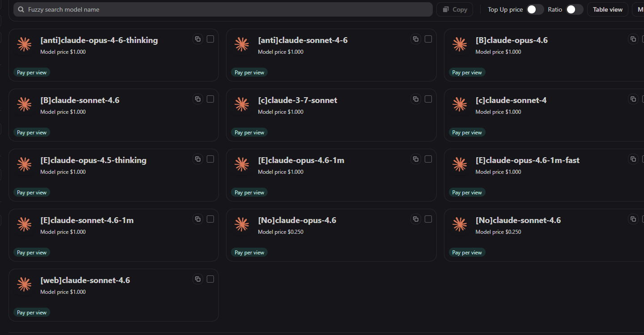Check the [No]claude-opus-4.6 selection box
The image size is (644, 335).
point(428,219)
